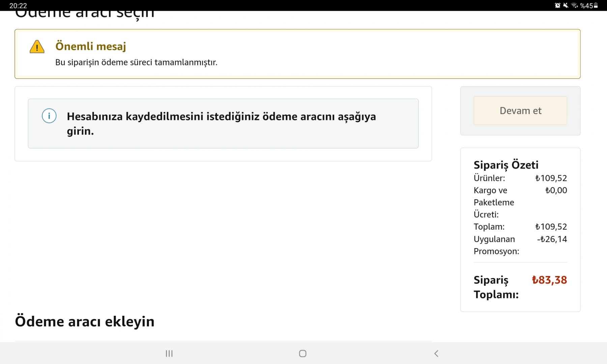607x364 pixels.
Task: Tap the Sipariş Toplamı label
Action: (496, 287)
